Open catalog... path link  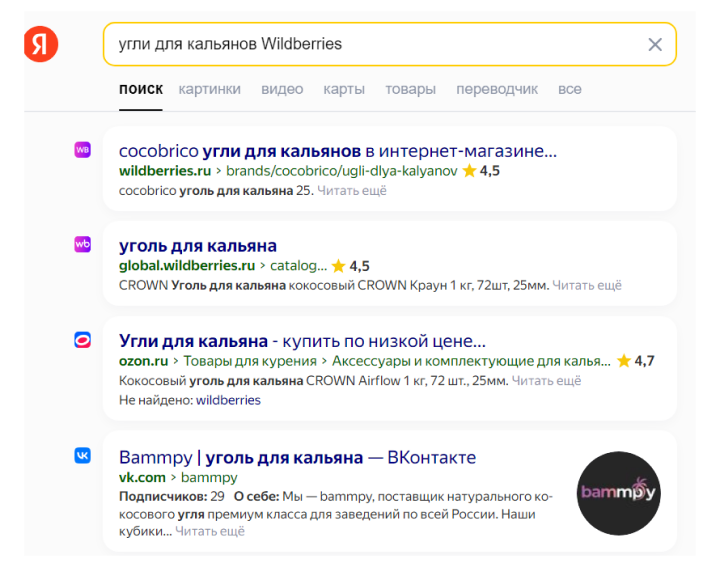click(298, 266)
